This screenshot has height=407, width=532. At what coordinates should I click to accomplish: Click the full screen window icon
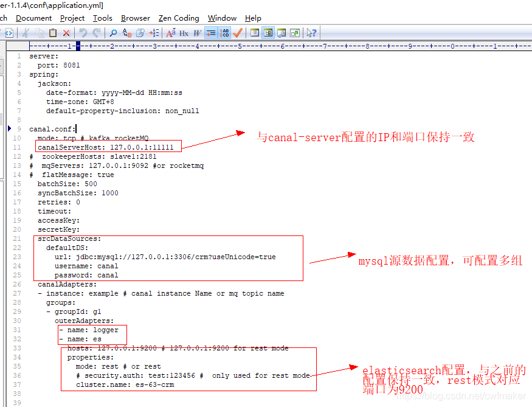tap(295, 33)
